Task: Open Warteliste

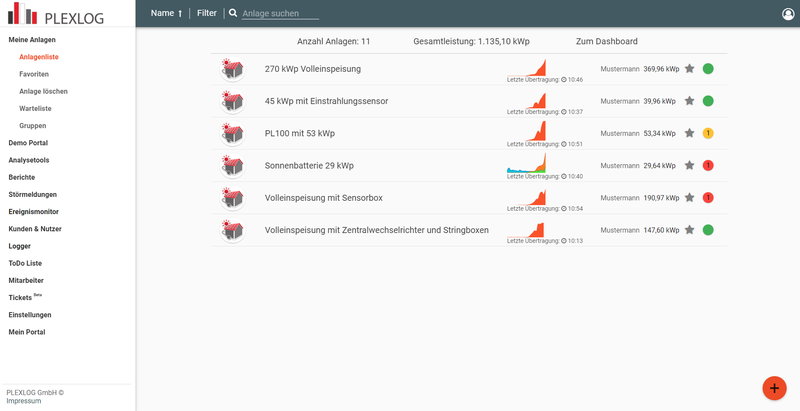Action: (35, 109)
